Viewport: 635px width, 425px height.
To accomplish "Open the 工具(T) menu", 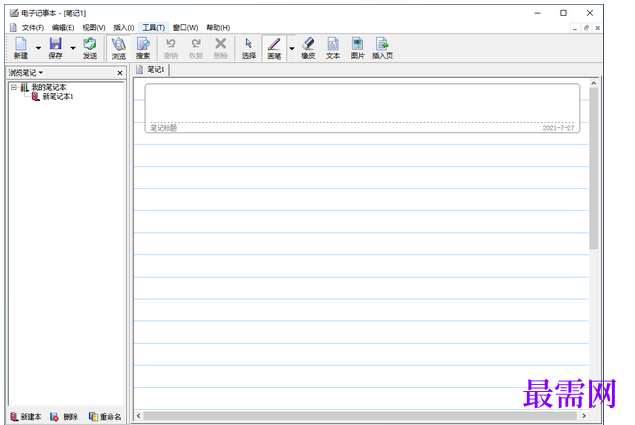I will click(x=153, y=27).
